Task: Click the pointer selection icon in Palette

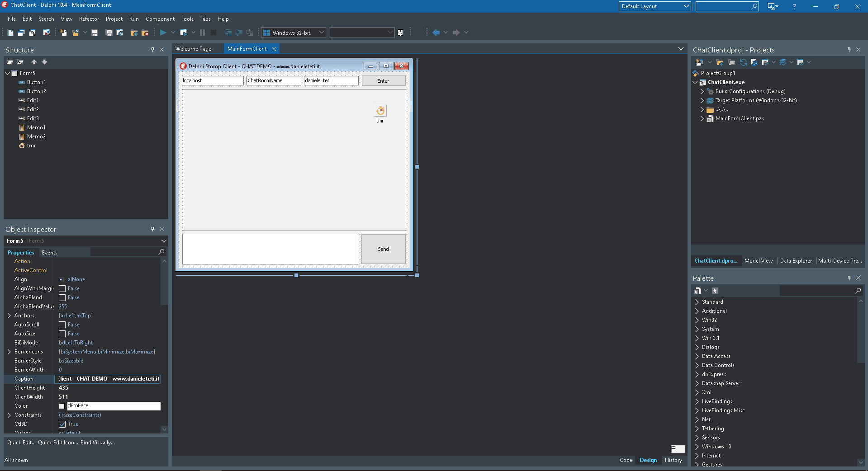Action: (715, 291)
